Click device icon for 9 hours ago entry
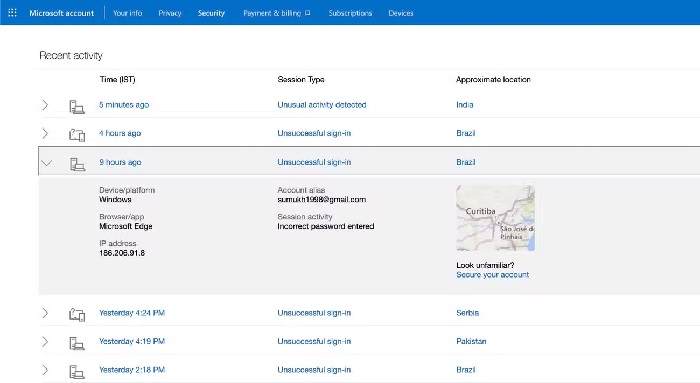 click(77, 164)
